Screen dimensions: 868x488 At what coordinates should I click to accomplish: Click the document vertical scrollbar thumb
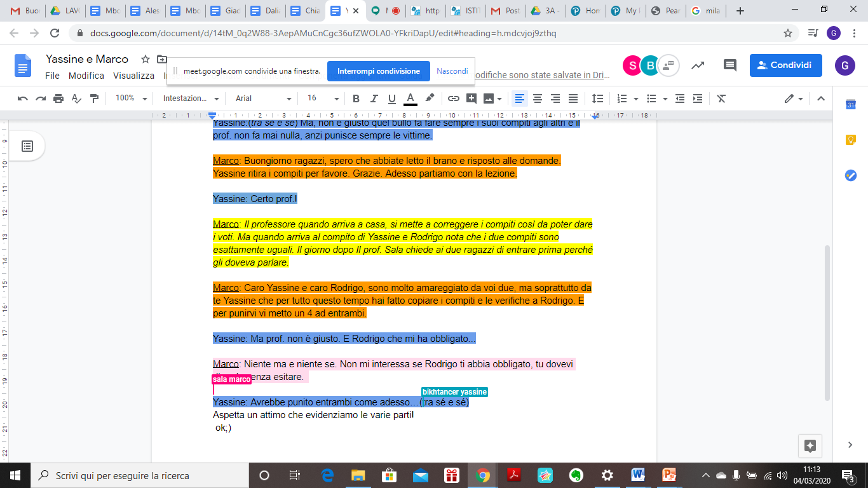tap(827, 323)
